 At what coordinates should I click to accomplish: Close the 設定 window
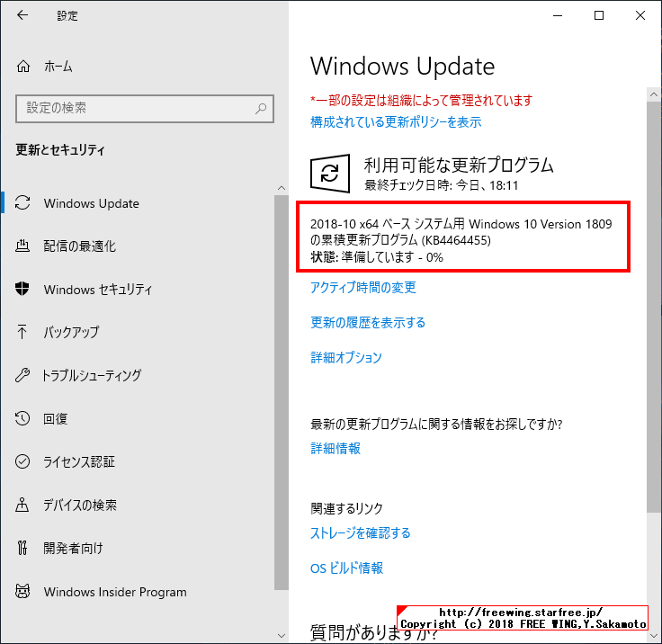[x=640, y=15]
